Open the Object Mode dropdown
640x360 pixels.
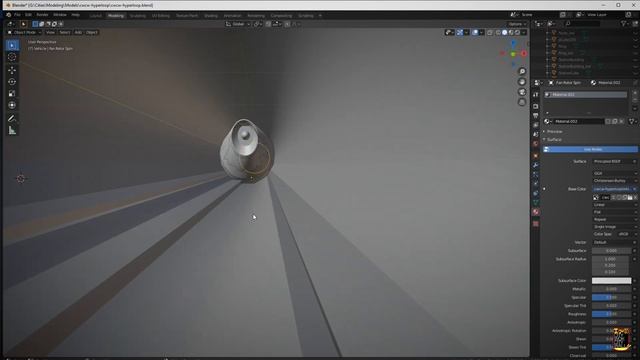[24, 32]
